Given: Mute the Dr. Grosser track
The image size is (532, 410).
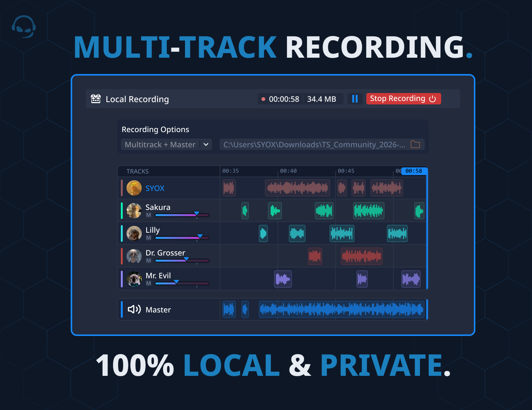Looking at the screenshot, I should 149,261.
